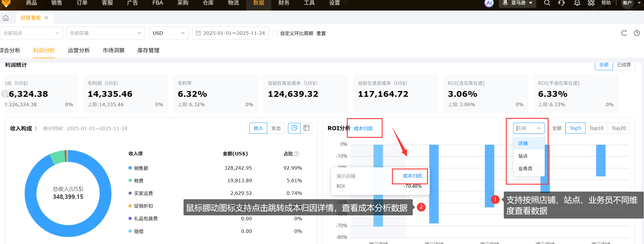Choose 站点 in the dimension list

click(x=529, y=156)
